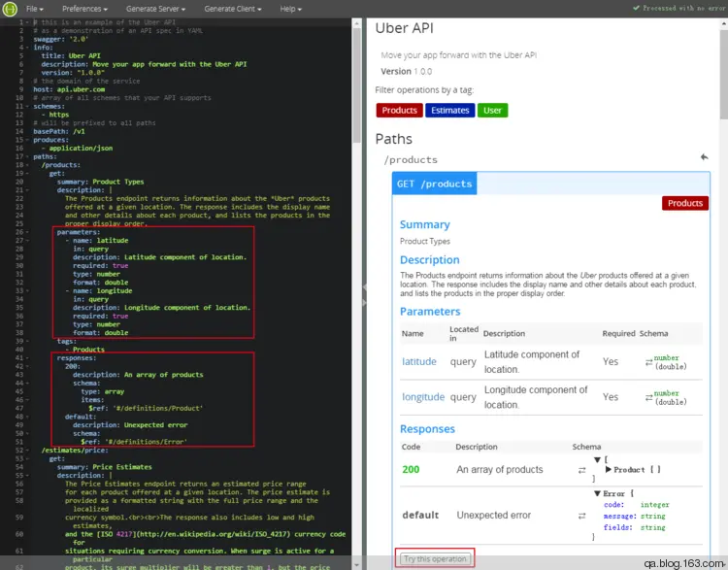The width and height of the screenshot is (728, 570).
Task: Open the Generate Server menu
Action: [155, 9]
